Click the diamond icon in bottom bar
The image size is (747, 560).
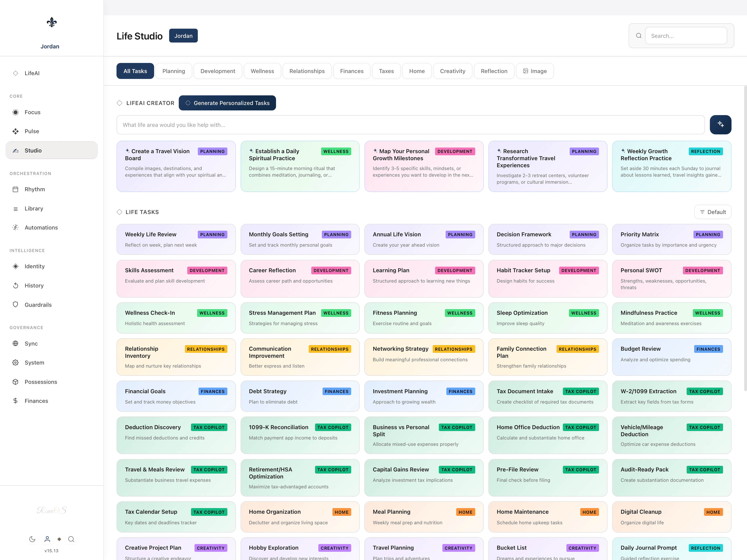tap(59, 539)
